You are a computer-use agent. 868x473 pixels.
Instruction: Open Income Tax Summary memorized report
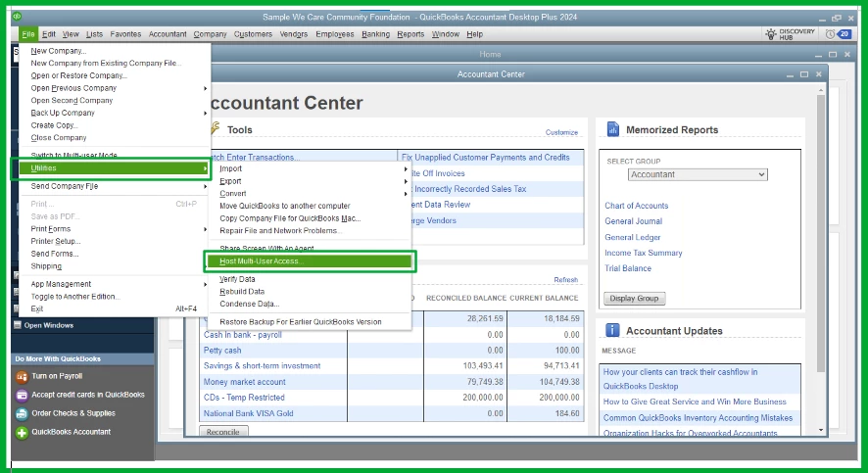[644, 253]
